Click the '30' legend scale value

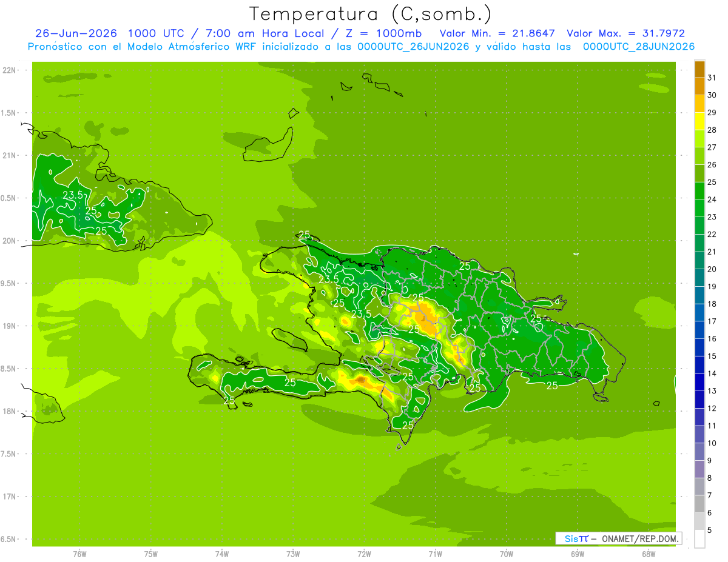tap(712, 95)
